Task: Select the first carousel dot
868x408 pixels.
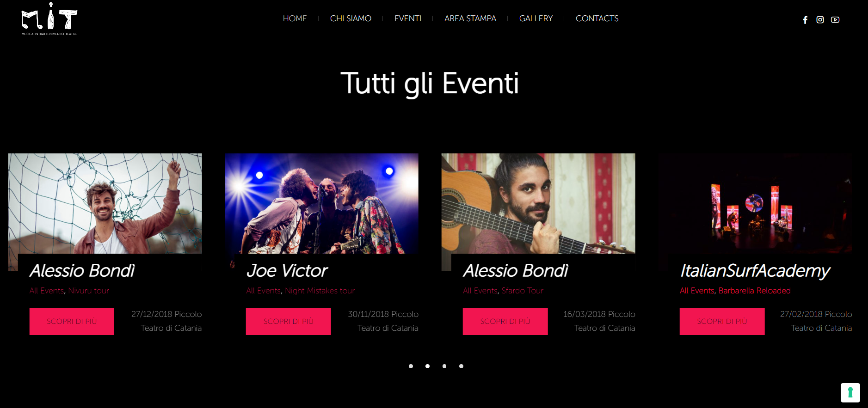Action: (x=411, y=366)
